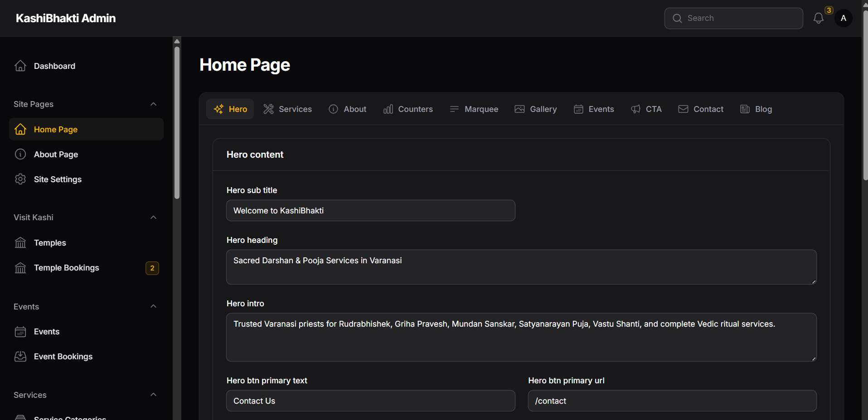Click the Events calendar icon in sidebar
This screenshot has height=420, width=868.
(x=20, y=332)
